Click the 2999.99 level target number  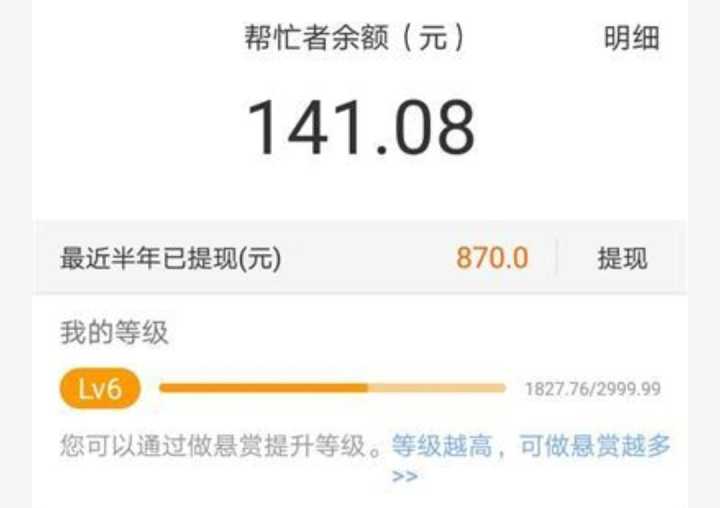629,389
